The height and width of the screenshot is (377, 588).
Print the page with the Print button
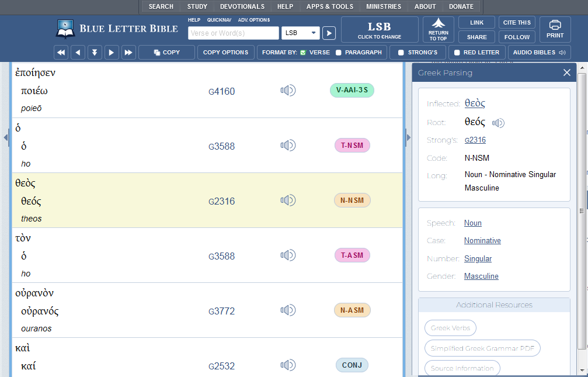[x=555, y=29]
